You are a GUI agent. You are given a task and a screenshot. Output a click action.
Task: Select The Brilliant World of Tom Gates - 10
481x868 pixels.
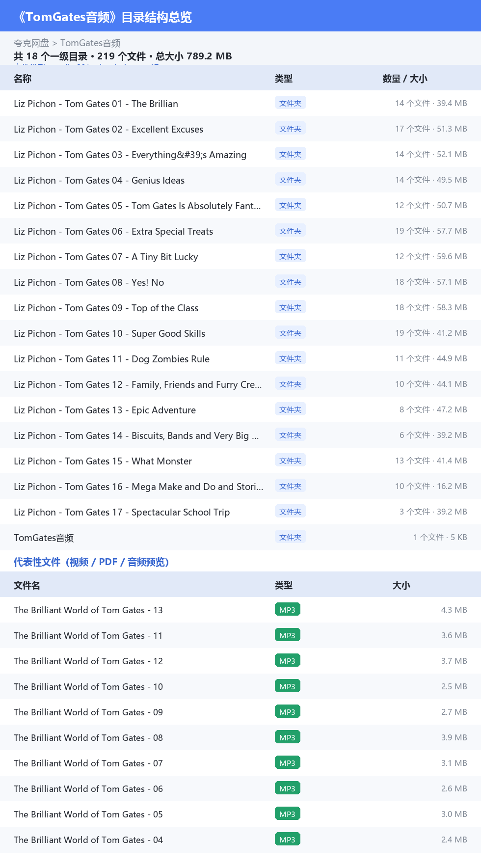[240, 687]
